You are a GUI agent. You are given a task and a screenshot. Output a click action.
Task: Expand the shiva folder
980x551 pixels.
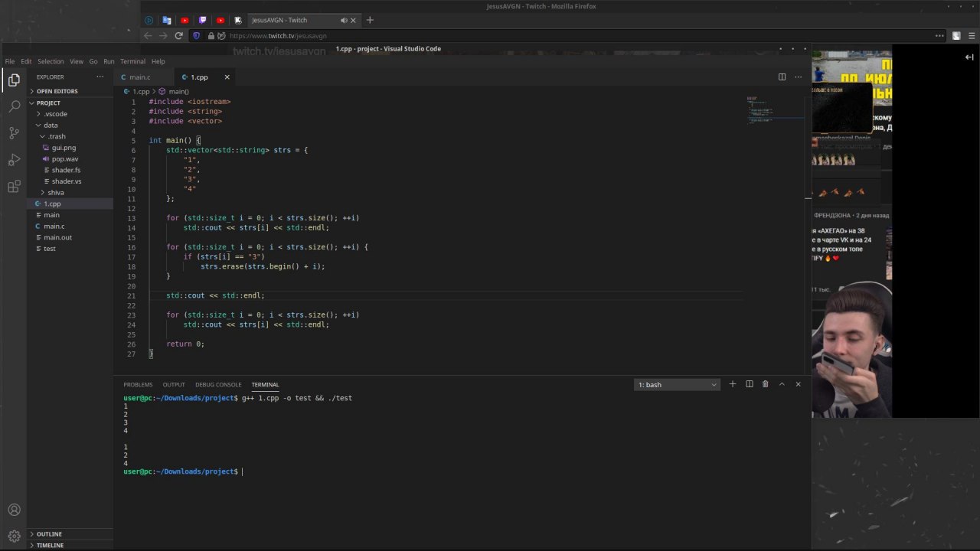coord(70,192)
